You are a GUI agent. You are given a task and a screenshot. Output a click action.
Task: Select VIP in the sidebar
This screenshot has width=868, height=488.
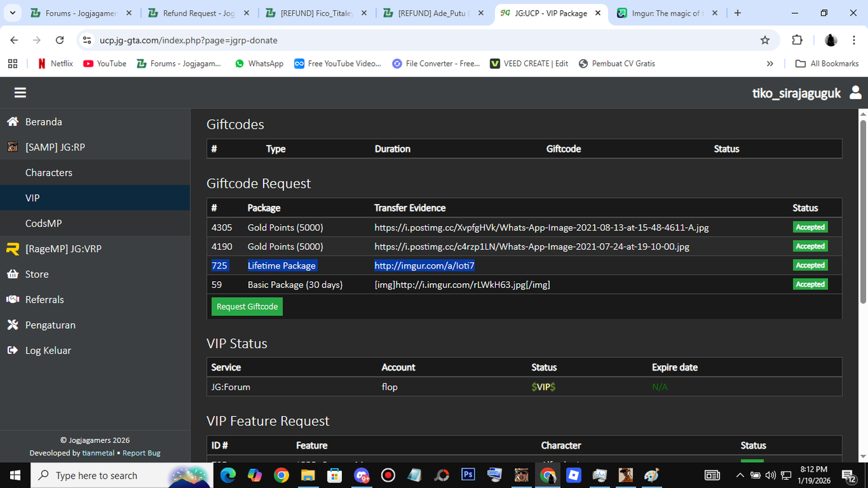click(x=95, y=198)
